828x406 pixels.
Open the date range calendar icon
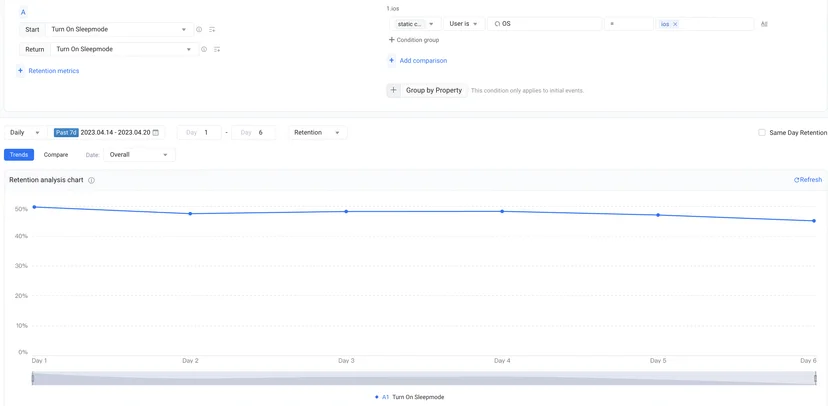(156, 133)
